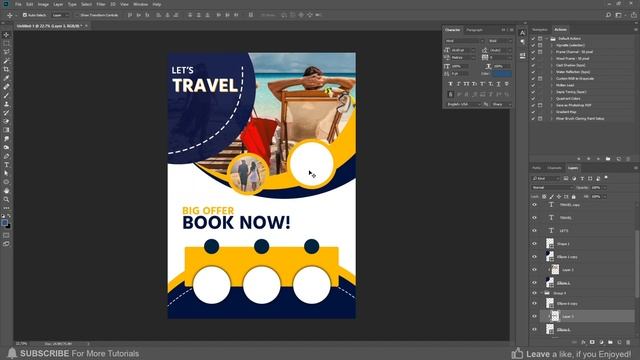The image size is (640, 360).
Task: Hide the selected Layer 3
Action: [x=534, y=316]
